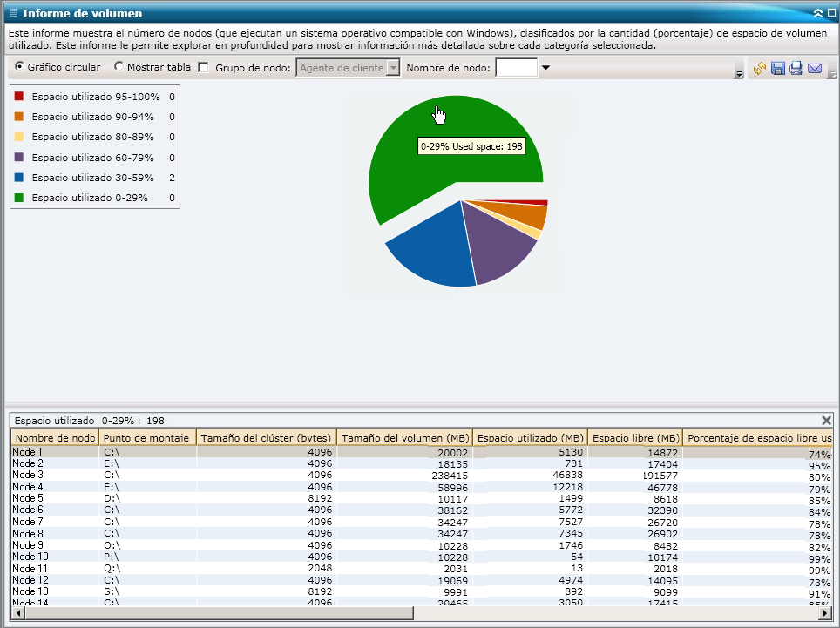
Task: Click the save report floppy icon
Action: click(x=778, y=68)
